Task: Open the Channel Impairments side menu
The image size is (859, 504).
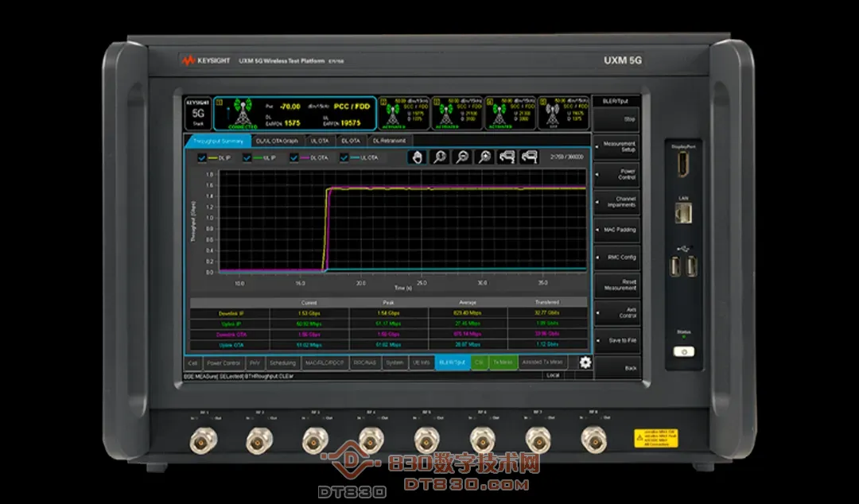Action: pos(618,202)
